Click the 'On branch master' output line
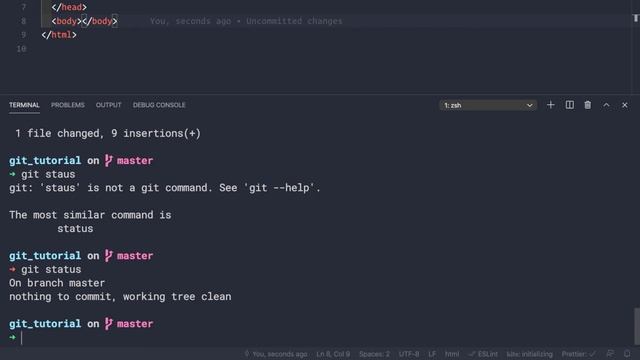This screenshot has width=640, height=360. (57, 283)
